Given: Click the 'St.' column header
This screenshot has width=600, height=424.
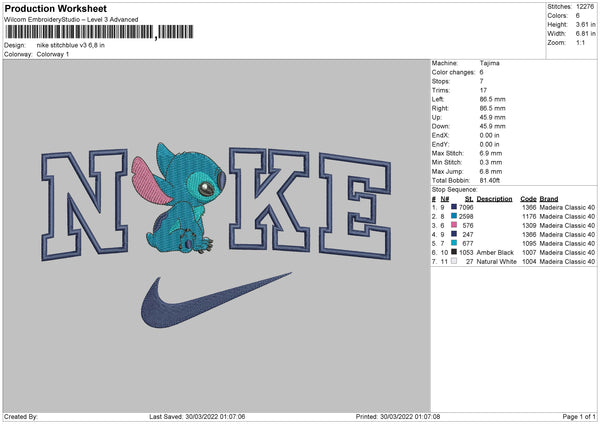Looking at the screenshot, I should [x=469, y=199].
